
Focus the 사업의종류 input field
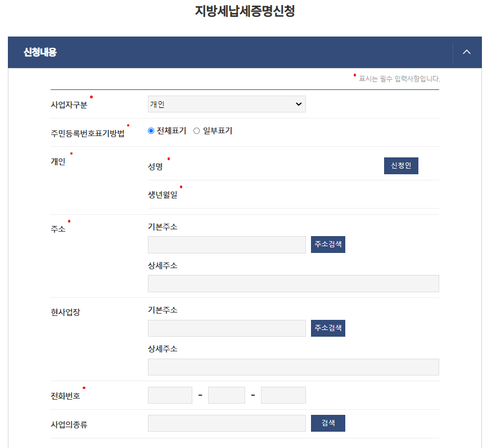point(227,423)
